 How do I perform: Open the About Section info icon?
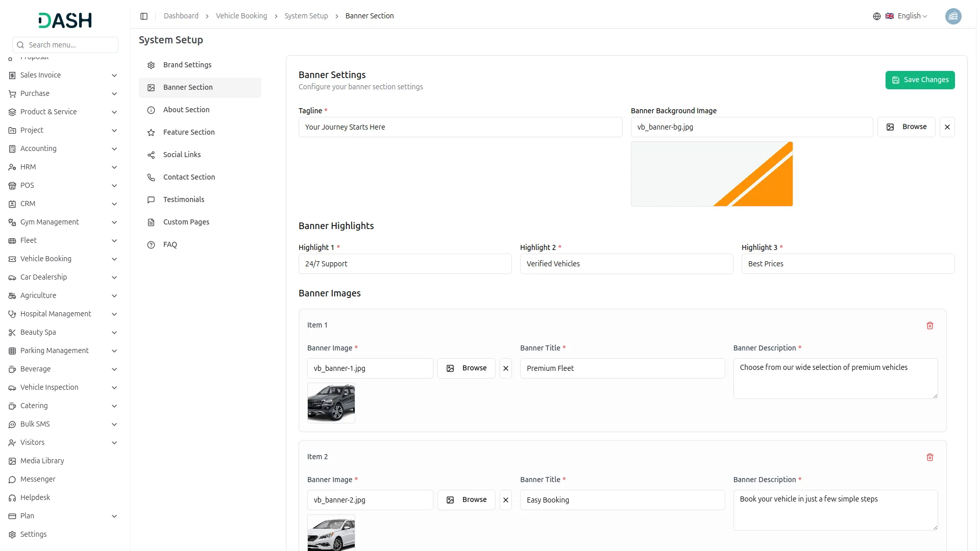pyautogui.click(x=151, y=110)
